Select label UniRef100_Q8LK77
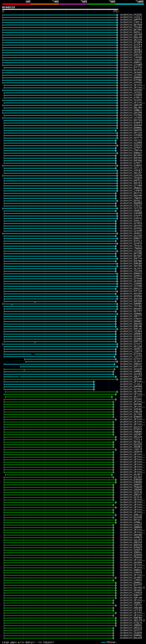The image size is (146, 644). point(131,377)
